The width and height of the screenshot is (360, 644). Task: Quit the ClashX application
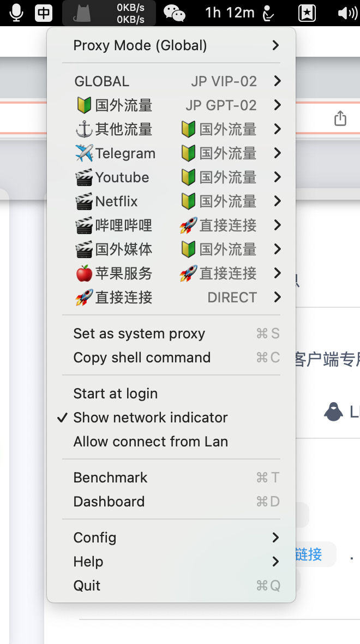coord(87,586)
